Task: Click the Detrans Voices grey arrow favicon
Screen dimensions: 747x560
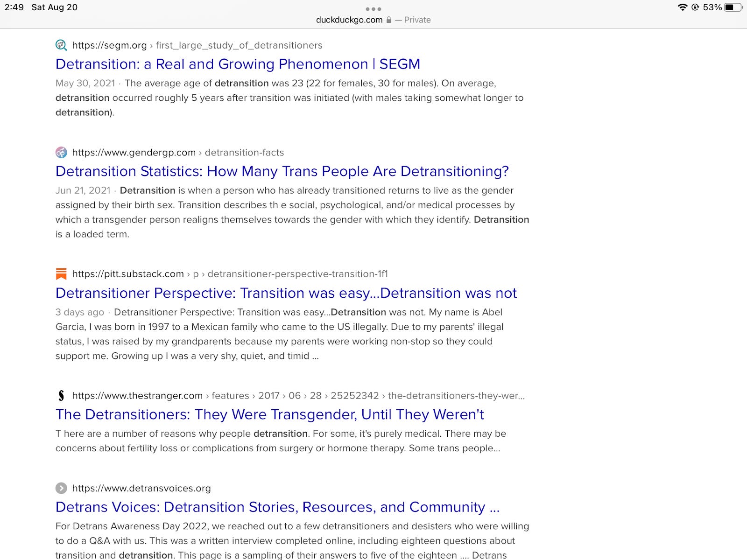Action: tap(61, 488)
